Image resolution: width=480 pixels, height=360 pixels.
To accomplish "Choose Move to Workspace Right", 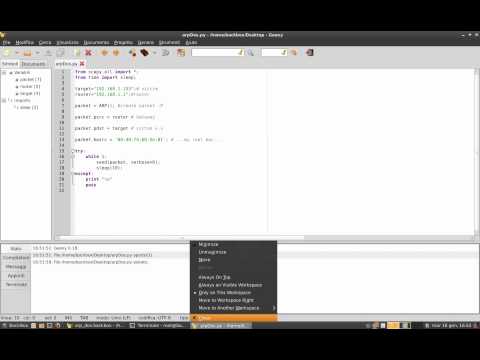I will pos(233,300).
